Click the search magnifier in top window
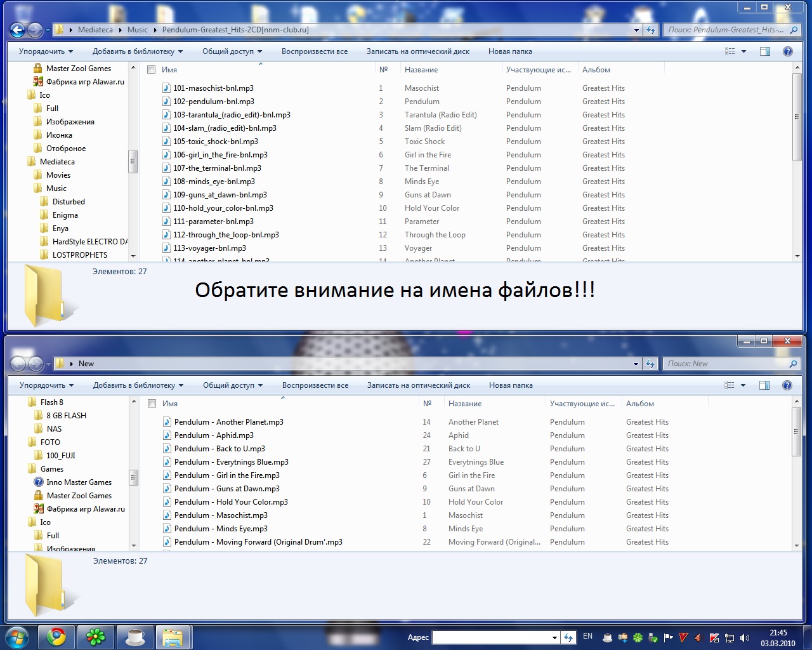812x650 pixels. pos(794,30)
